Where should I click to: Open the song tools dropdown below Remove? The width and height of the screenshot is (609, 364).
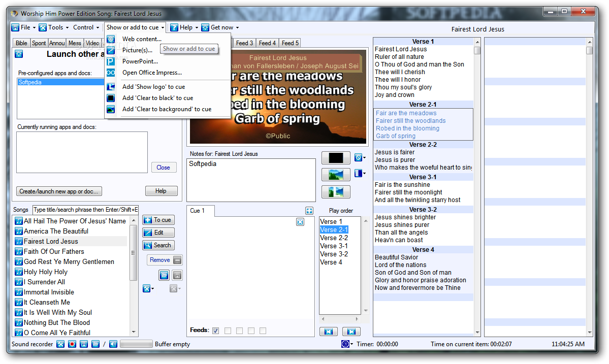148,288
